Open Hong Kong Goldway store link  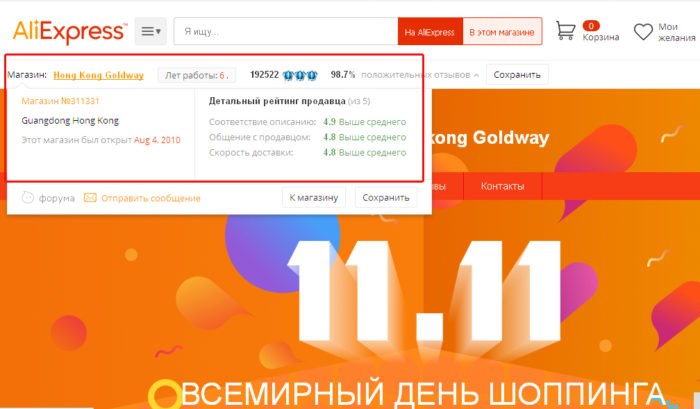pyautogui.click(x=99, y=75)
